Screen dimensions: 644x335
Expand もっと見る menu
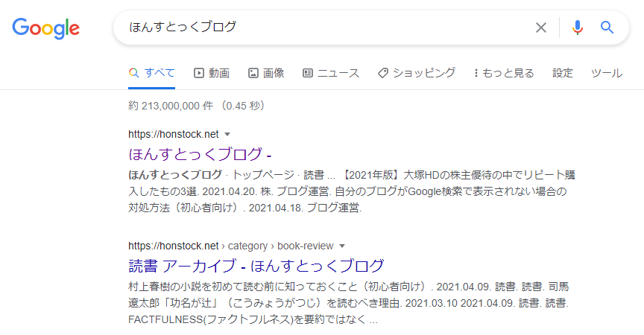tap(504, 73)
